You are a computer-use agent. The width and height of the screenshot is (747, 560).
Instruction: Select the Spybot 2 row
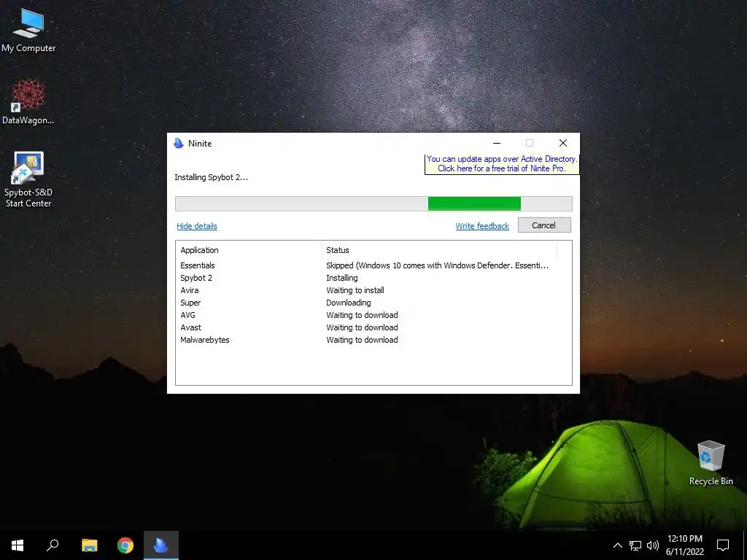coord(373,278)
